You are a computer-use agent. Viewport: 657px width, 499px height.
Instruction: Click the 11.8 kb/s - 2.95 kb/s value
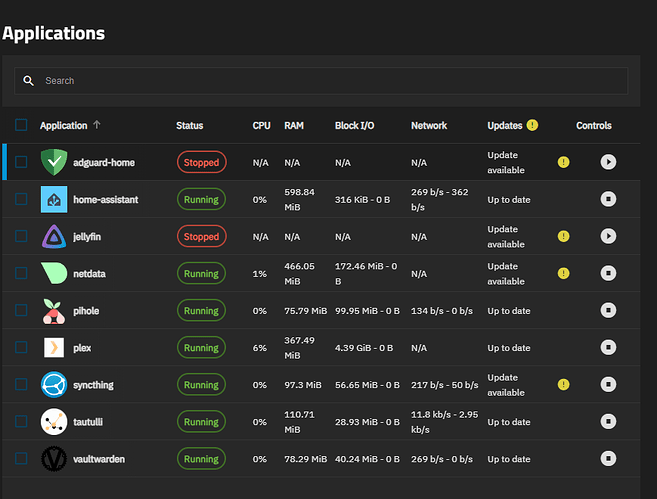444,422
